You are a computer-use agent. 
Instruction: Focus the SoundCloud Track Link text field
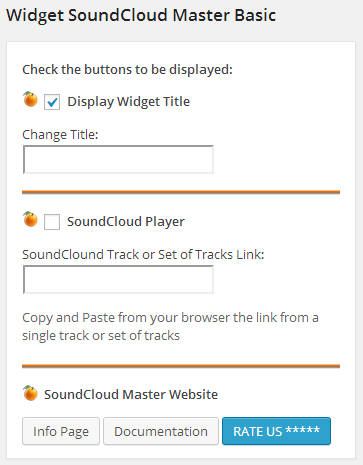[118, 279]
